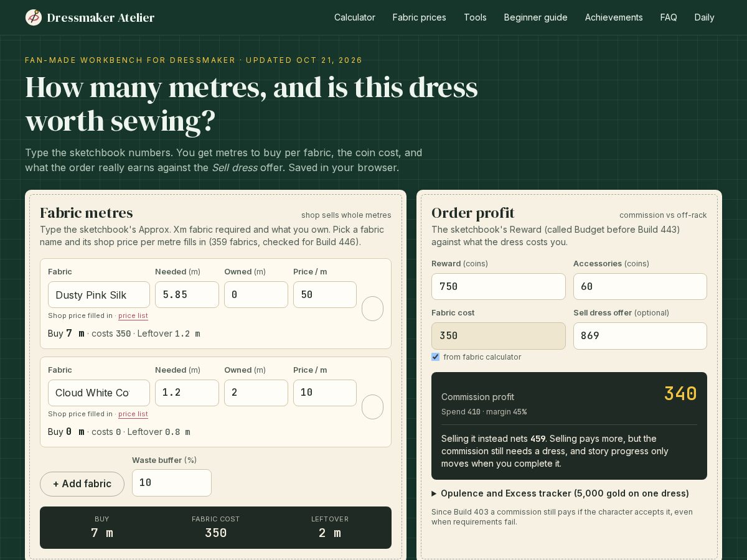This screenshot has width=747, height=560.
Task: Click 'Buy 7 m' result under Dusty Pink Silk
Action: [66, 334]
